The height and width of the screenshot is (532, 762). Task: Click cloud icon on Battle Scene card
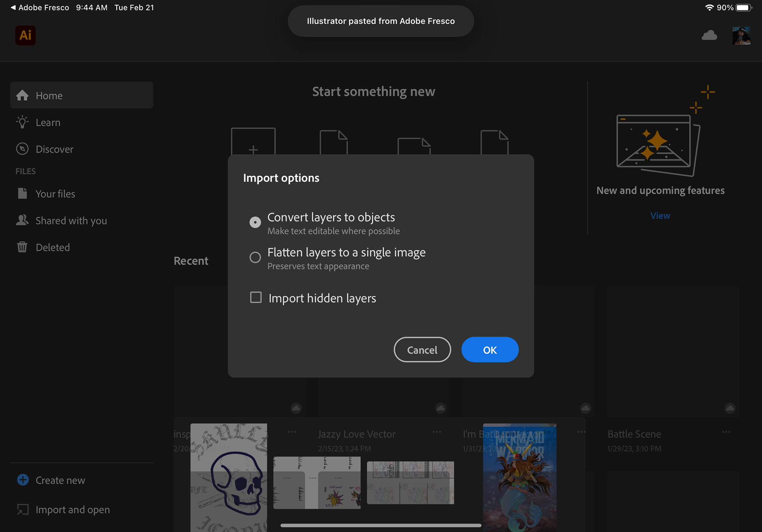tap(730, 408)
